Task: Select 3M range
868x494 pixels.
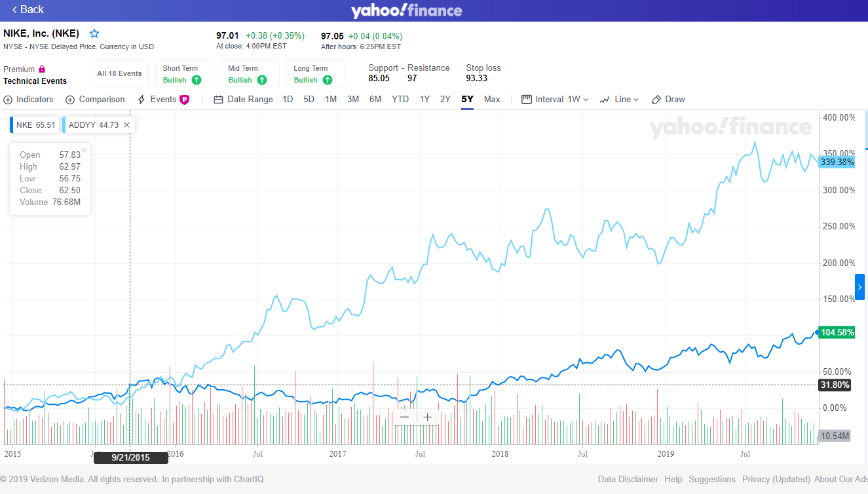Action: (353, 100)
